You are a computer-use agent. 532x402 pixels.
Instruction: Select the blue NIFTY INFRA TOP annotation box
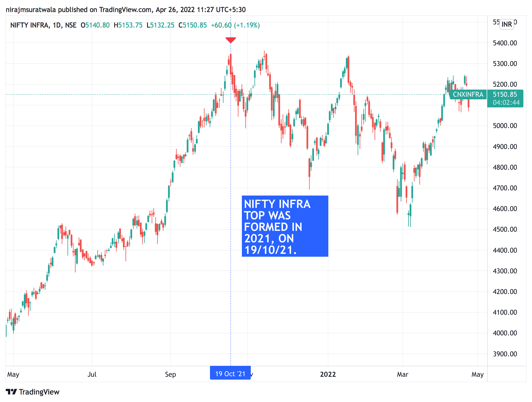[285, 226]
